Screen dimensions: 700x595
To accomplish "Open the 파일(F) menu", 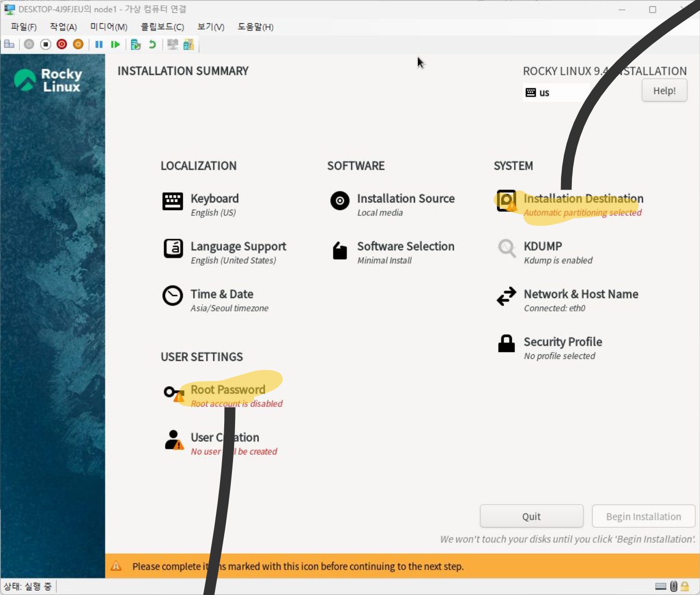I will pyautogui.click(x=24, y=27).
